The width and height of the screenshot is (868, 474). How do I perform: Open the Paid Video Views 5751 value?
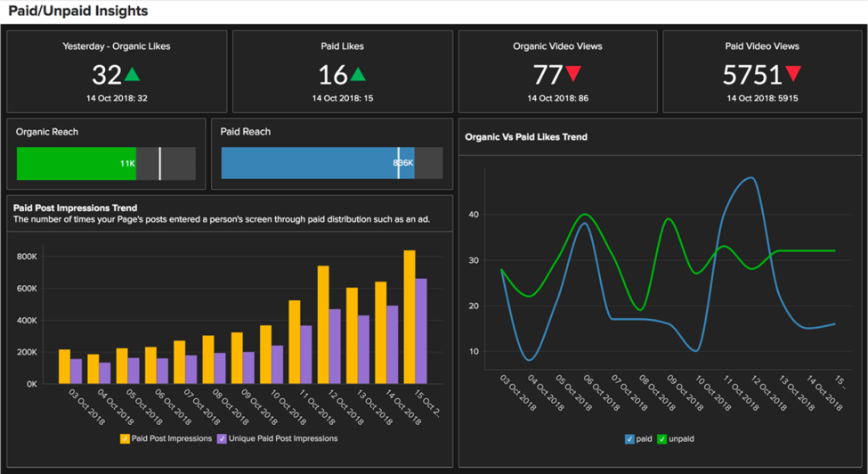pos(752,75)
